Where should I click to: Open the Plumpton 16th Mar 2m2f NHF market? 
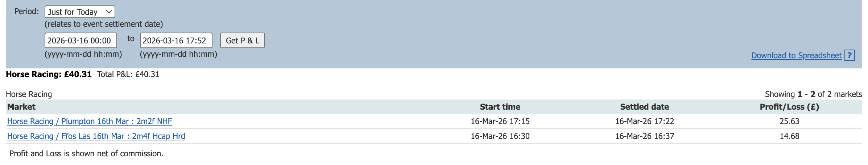pyautogui.click(x=90, y=121)
